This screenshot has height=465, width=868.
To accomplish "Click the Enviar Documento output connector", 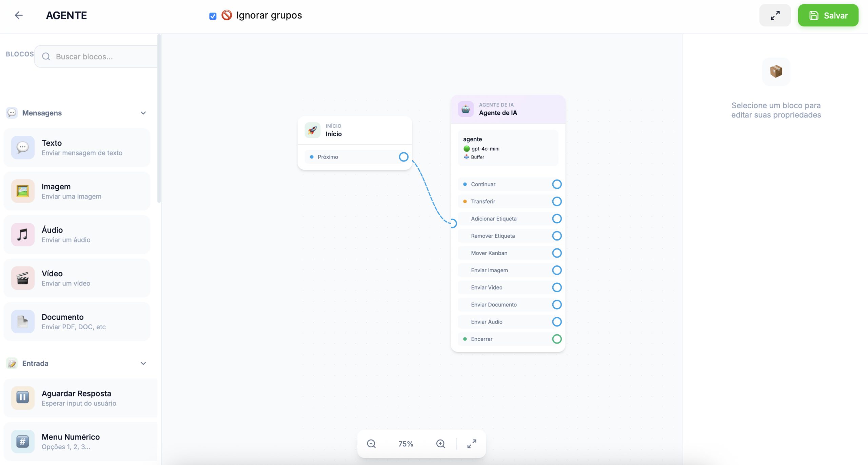I will click(557, 305).
